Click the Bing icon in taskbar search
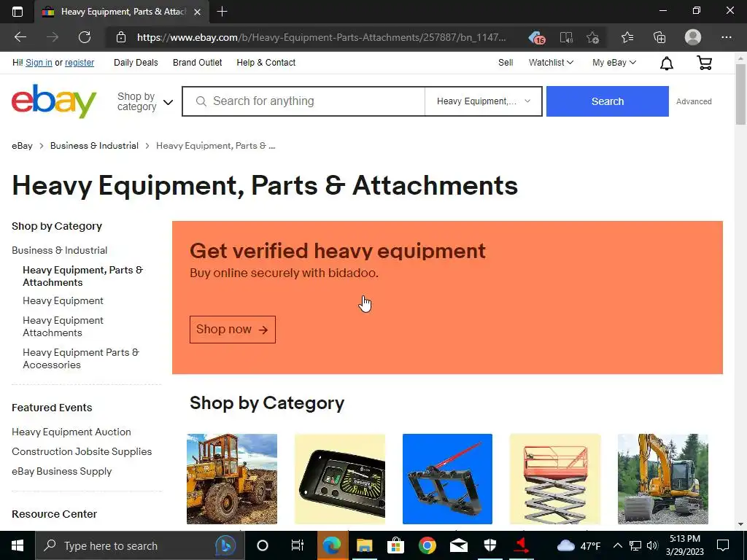 tap(225, 545)
